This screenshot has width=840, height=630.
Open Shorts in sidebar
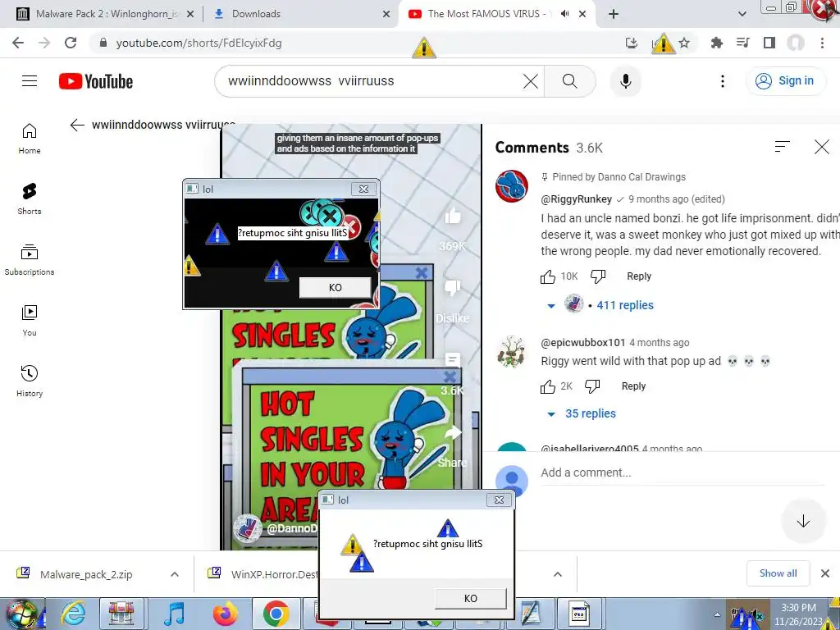[30, 199]
